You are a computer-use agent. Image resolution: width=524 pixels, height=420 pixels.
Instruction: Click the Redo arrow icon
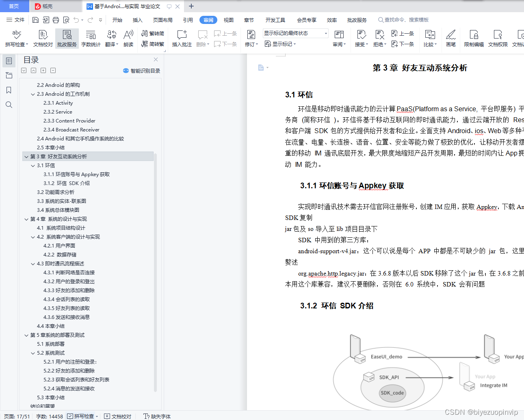90,20
